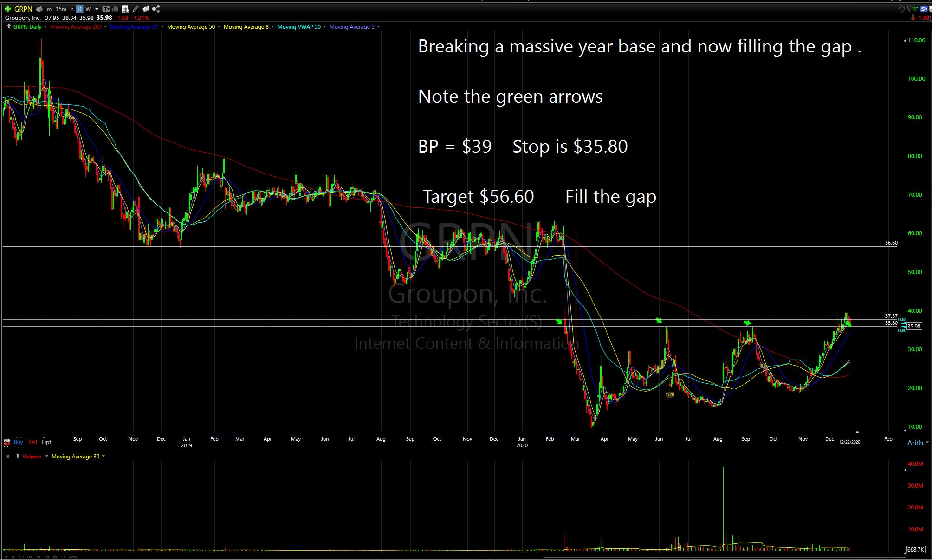Click the resize arrows beside GRPN Daily
Viewport: 932px width, 560px height.
pyautogui.click(x=9, y=27)
